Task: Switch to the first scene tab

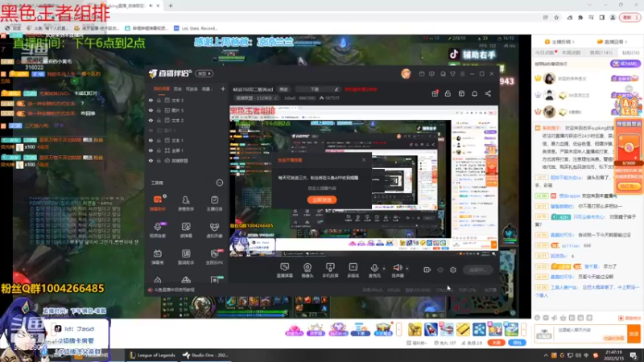Action: coord(162,88)
